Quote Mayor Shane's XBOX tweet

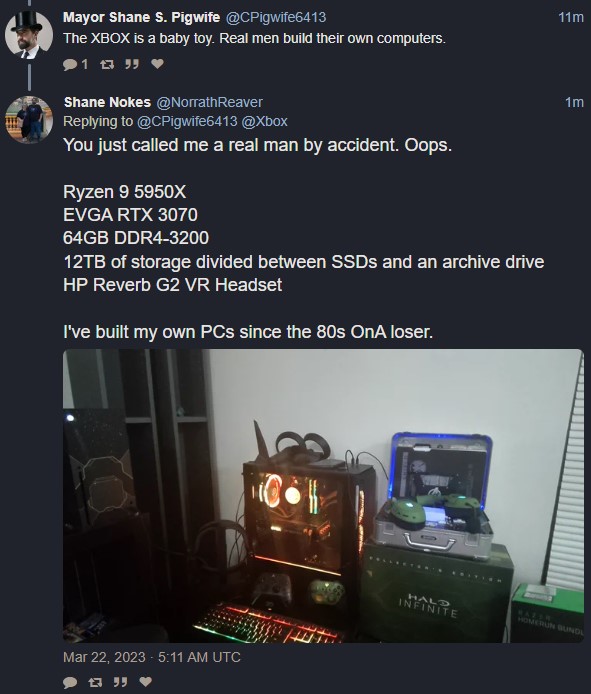tap(131, 65)
